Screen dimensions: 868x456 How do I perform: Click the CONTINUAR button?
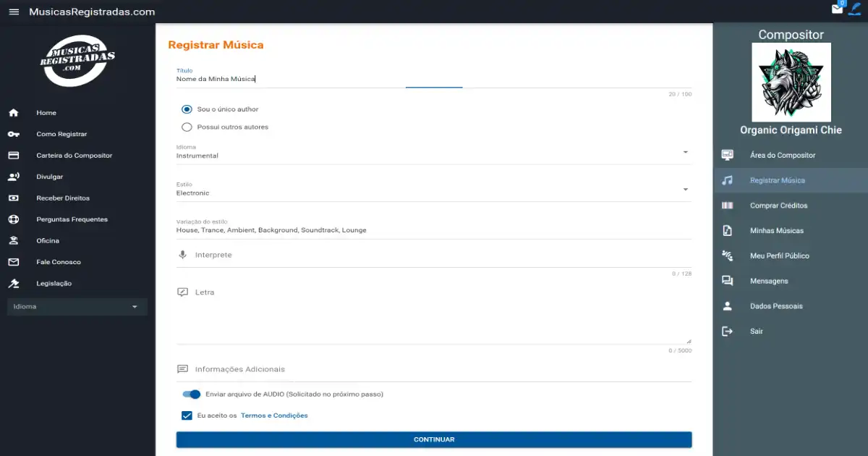coord(434,439)
